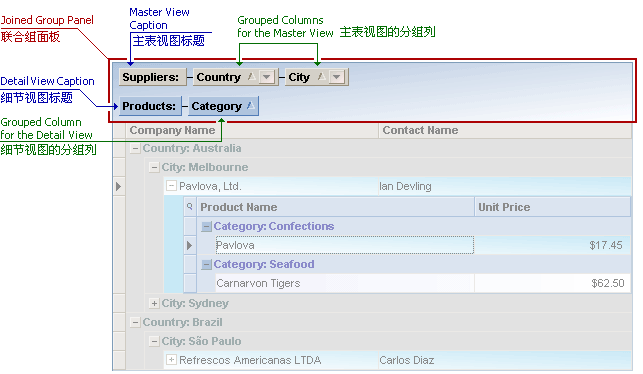Click the Suppliers master view caption
Screen dimensions: 643x374
pyautogui.click(x=153, y=77)
